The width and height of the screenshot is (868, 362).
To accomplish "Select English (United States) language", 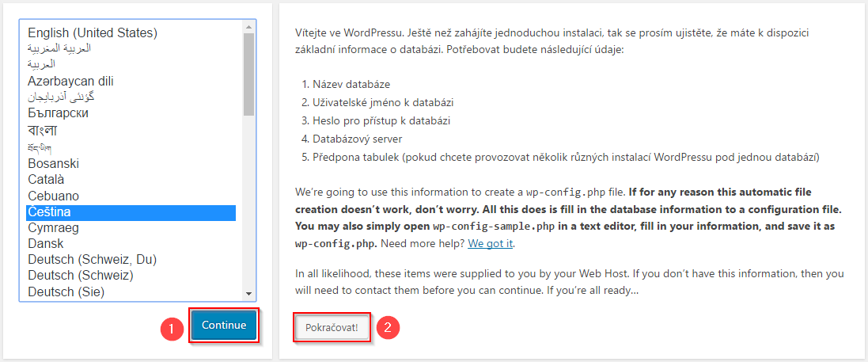I will point(93,33).
